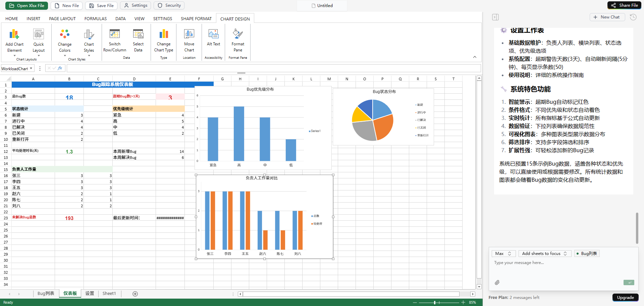
Task: Switch to the SHAPE FORMAT tab
Action: pos(196,19)
